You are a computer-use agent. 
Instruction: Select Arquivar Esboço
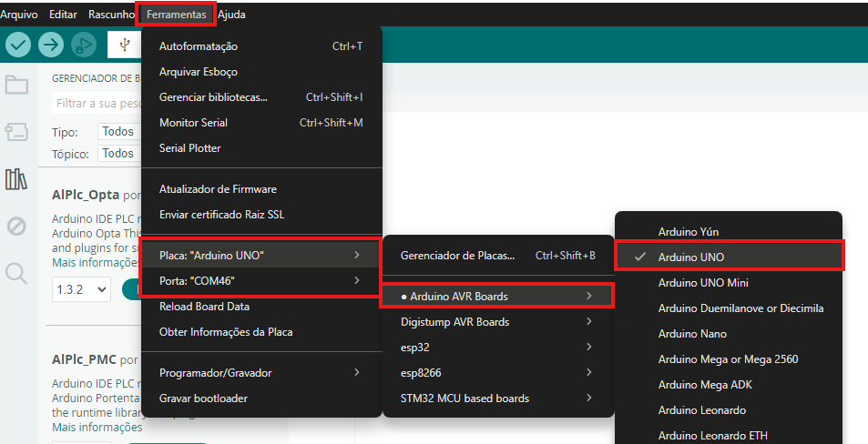tap(261, 72)
